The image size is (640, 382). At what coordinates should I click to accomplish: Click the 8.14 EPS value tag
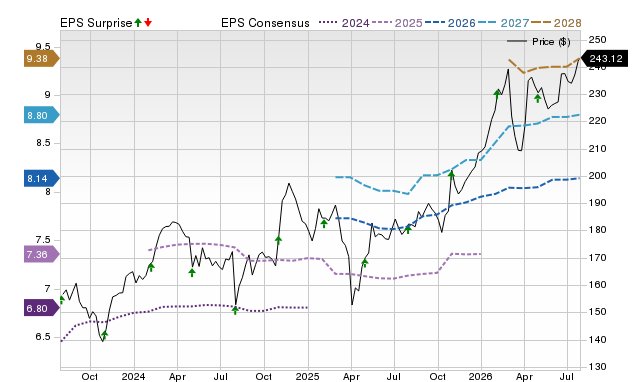[42, 178]
